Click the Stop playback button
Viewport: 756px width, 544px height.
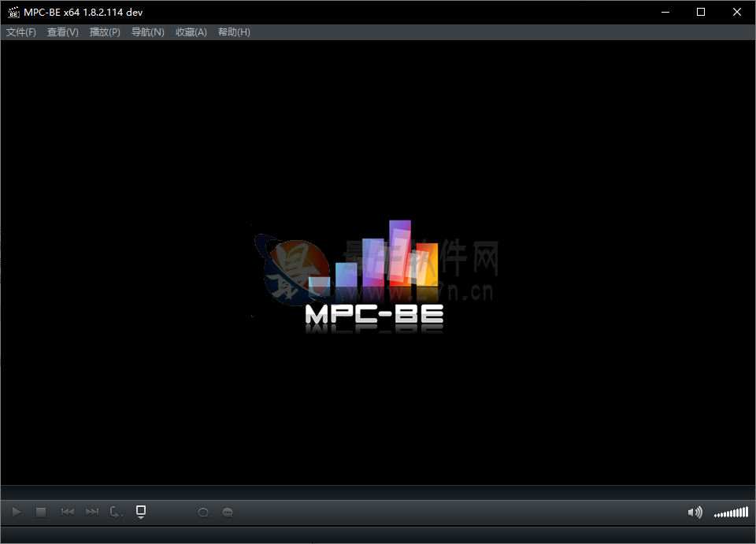[41, 513]
